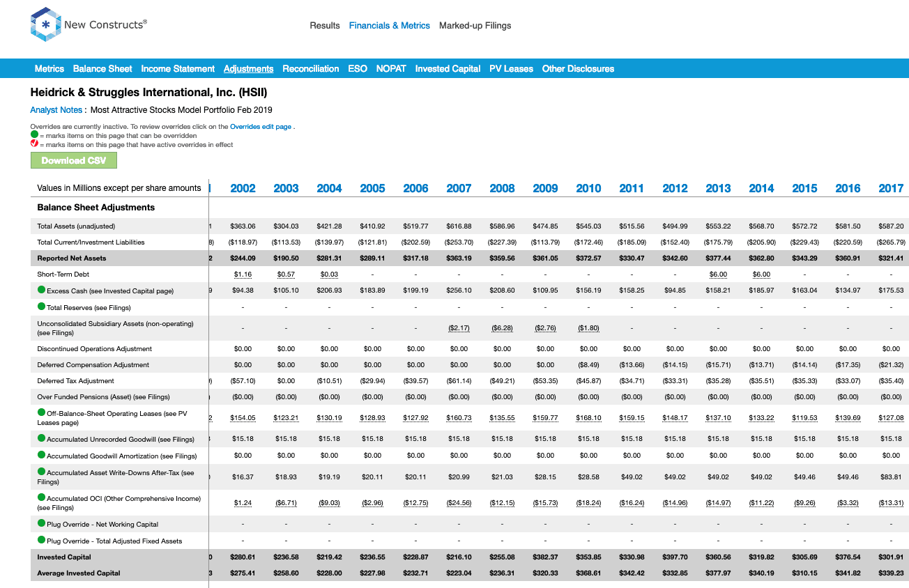Open the Analyst Notes link
Viewport: 909px width, 588px height.
[x=56, y=109]
